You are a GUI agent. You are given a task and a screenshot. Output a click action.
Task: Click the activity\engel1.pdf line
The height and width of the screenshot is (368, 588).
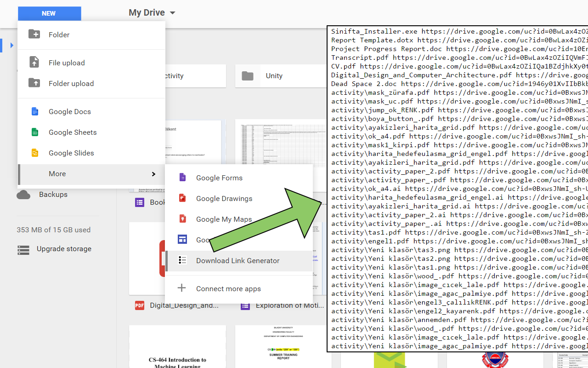click(x=459, y=241)
